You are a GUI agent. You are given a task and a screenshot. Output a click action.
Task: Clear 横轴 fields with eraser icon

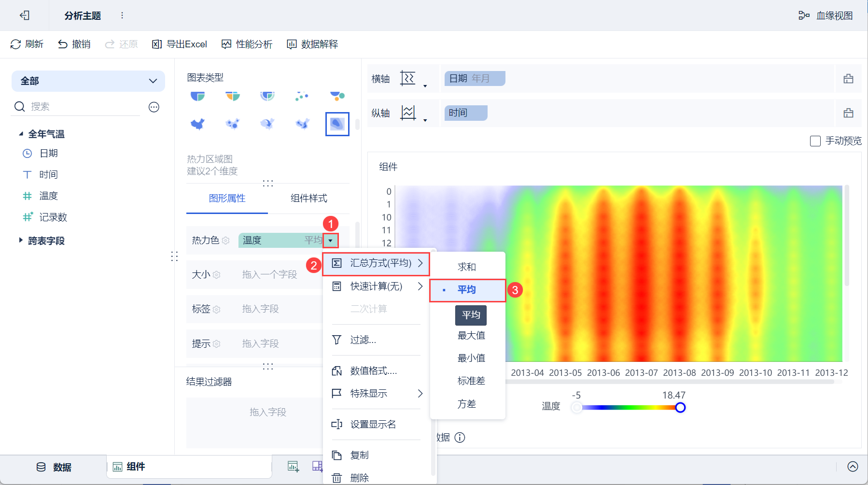click(x=848, y=79)
